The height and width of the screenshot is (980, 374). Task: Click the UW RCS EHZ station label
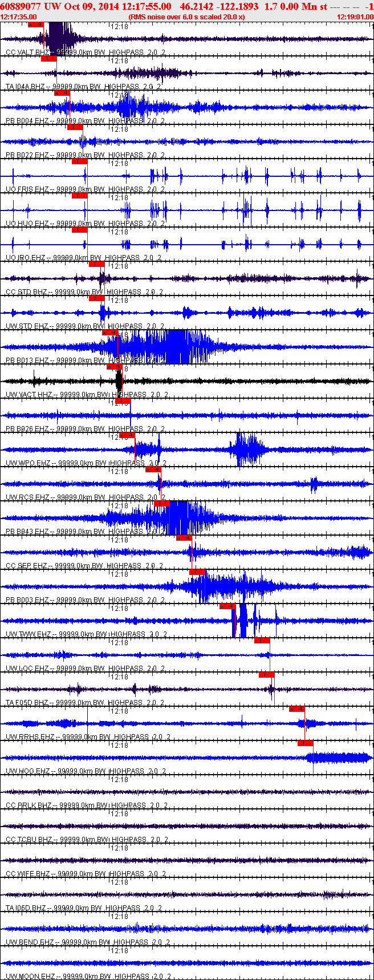pyautogui.click(x=27, y=497)
